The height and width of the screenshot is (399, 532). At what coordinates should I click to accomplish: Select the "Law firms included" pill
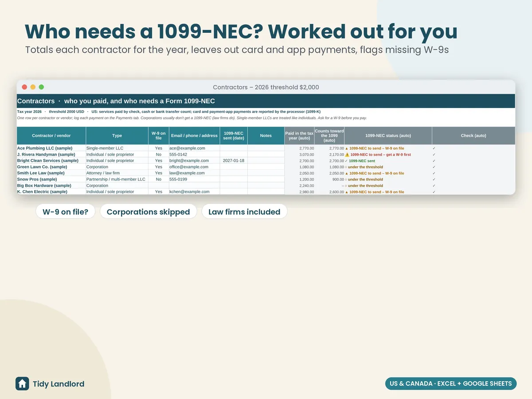tap(244, 212)
